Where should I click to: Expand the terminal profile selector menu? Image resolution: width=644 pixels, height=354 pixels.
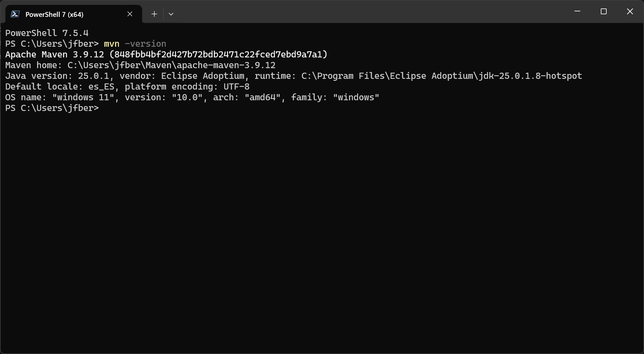pyautogui.click(x=172, y=14)
